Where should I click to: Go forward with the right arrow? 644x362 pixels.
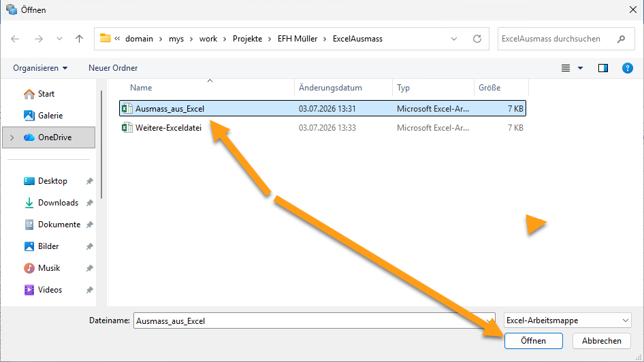click(39, 39)
